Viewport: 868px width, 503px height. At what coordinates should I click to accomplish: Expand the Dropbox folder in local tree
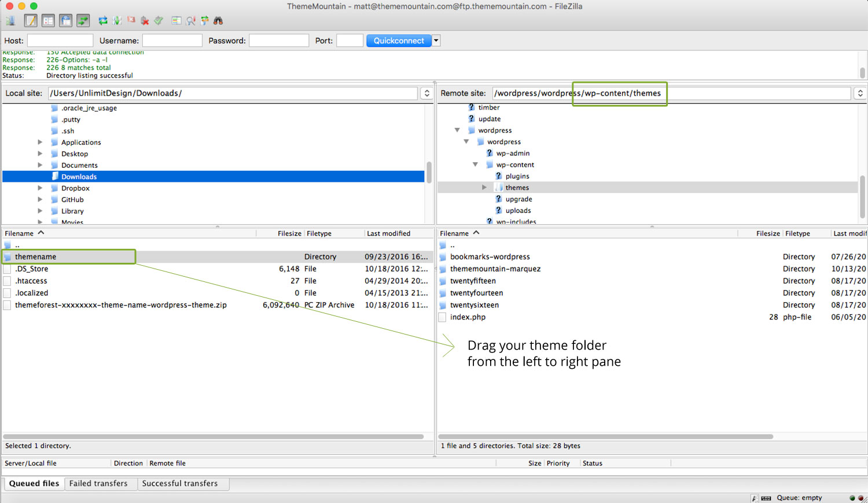pos(40,188)
